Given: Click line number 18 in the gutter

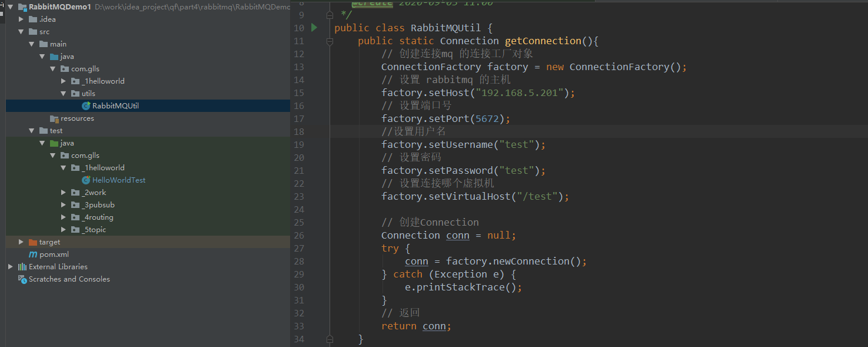Looking at the screenshot, I should (298, 131).
